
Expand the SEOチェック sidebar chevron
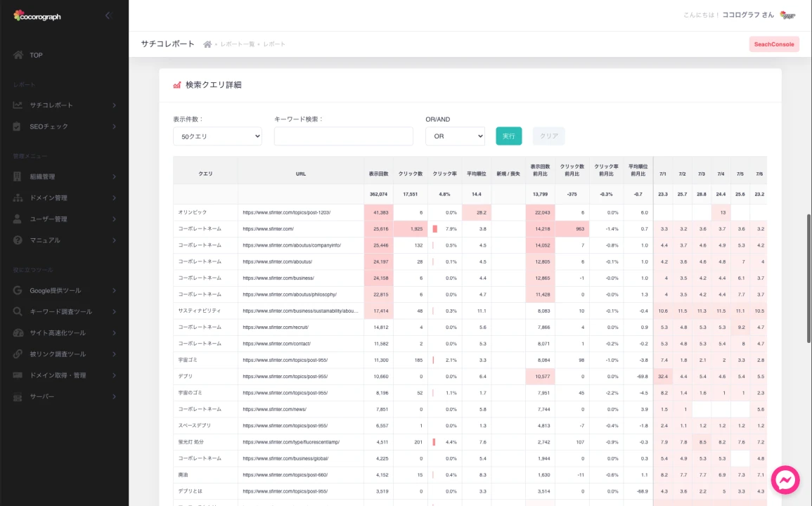pyautogui.click(x=114, y=126)
